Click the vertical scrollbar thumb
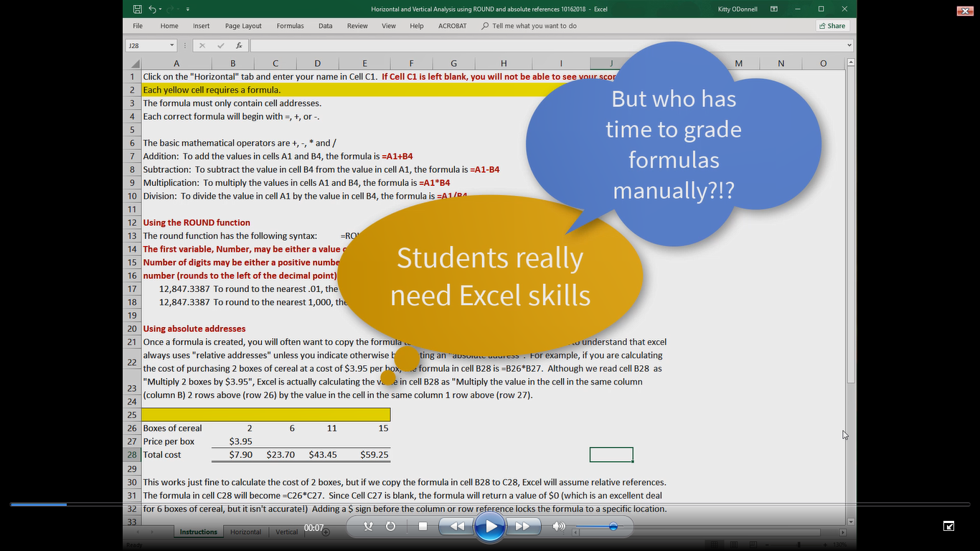980x551 pixels. coord(851,225)
